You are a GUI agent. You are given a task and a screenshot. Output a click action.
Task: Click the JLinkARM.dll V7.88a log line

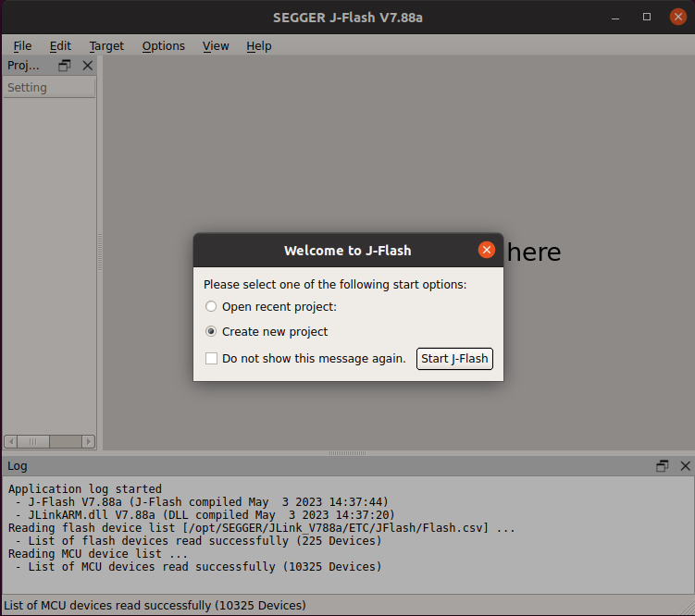pos(205,514)
